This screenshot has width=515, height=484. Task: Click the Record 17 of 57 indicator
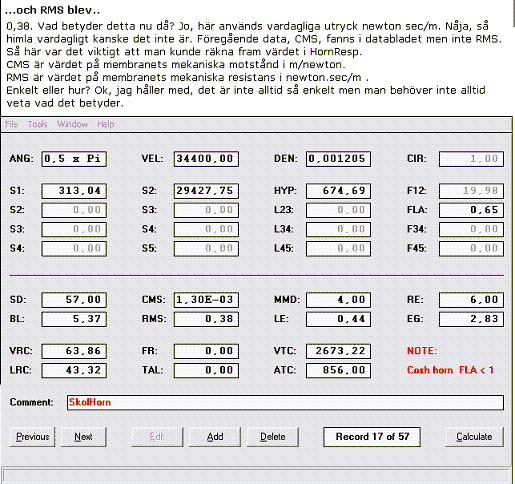click(372, 437)
